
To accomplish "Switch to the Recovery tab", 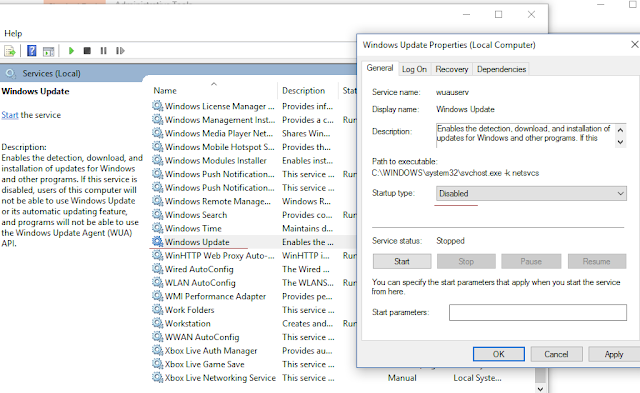I will [x=452, y=69].
